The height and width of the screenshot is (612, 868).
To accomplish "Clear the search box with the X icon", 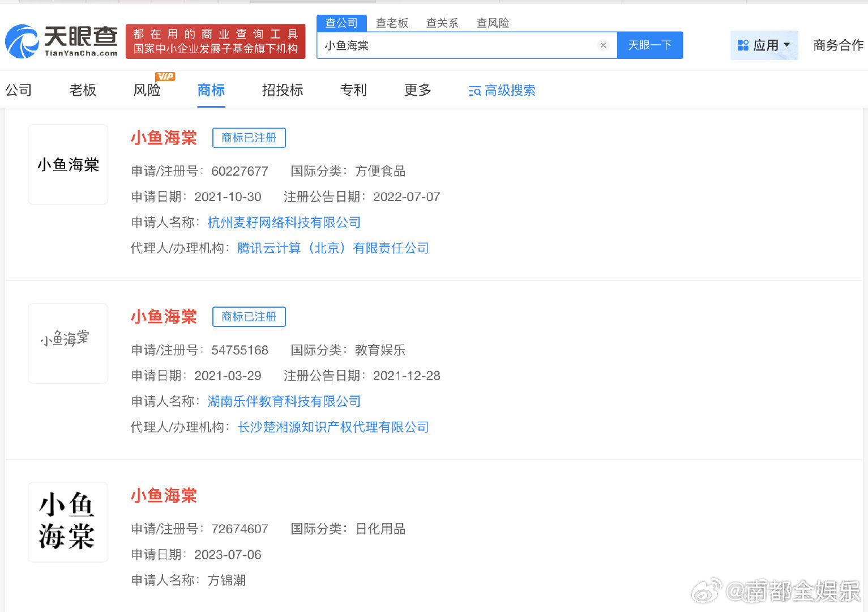I will click(x=603, y=45).
